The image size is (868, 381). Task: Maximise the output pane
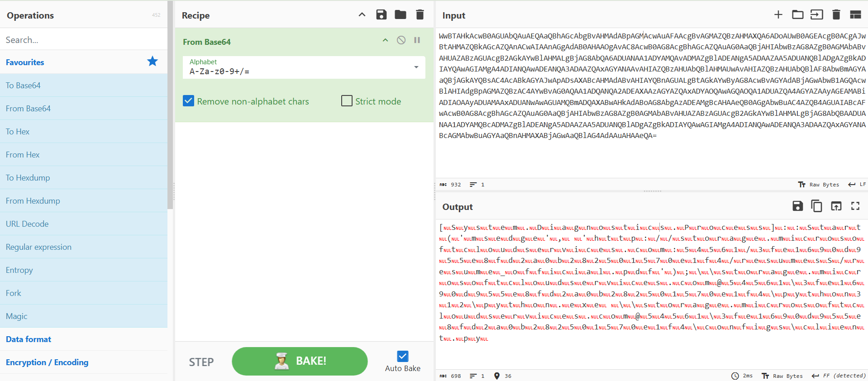[x=855, y=206]
